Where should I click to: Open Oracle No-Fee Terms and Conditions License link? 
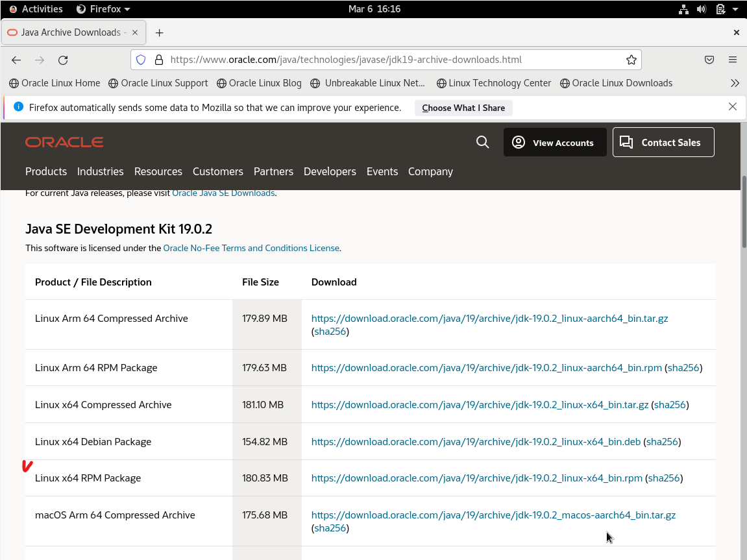point(251,248)
